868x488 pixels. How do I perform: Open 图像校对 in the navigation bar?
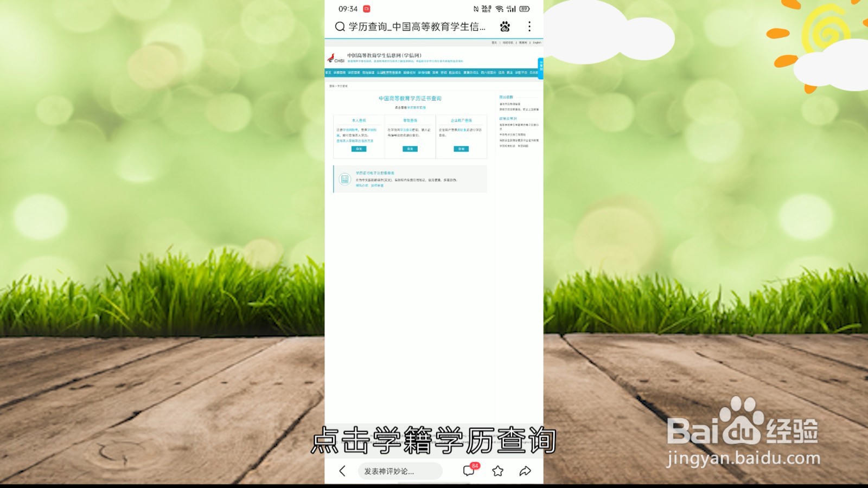tap(410, 72)
